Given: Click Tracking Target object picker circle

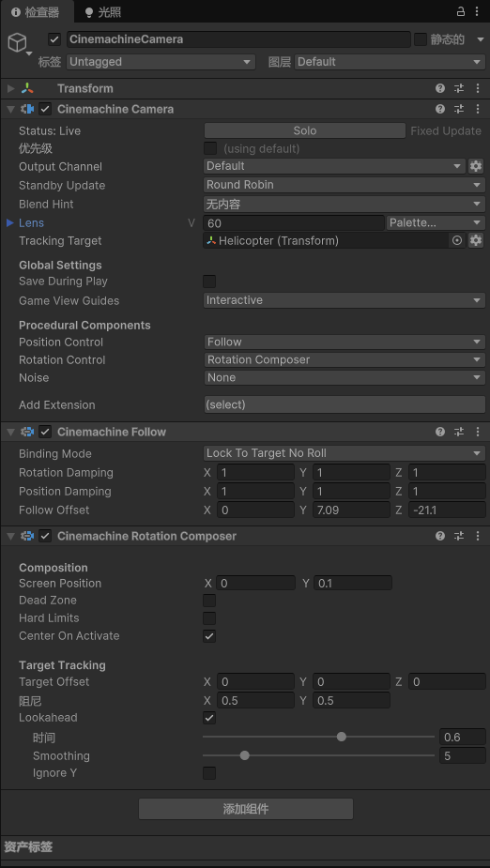Looking at the screenshot, I should (x=457, y=240).
